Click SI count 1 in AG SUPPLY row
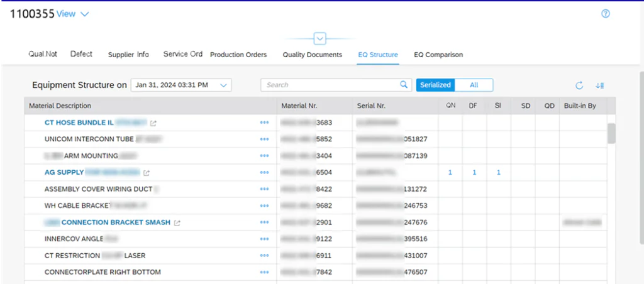This screenshot has width=644, height=284. pos(499,172)
